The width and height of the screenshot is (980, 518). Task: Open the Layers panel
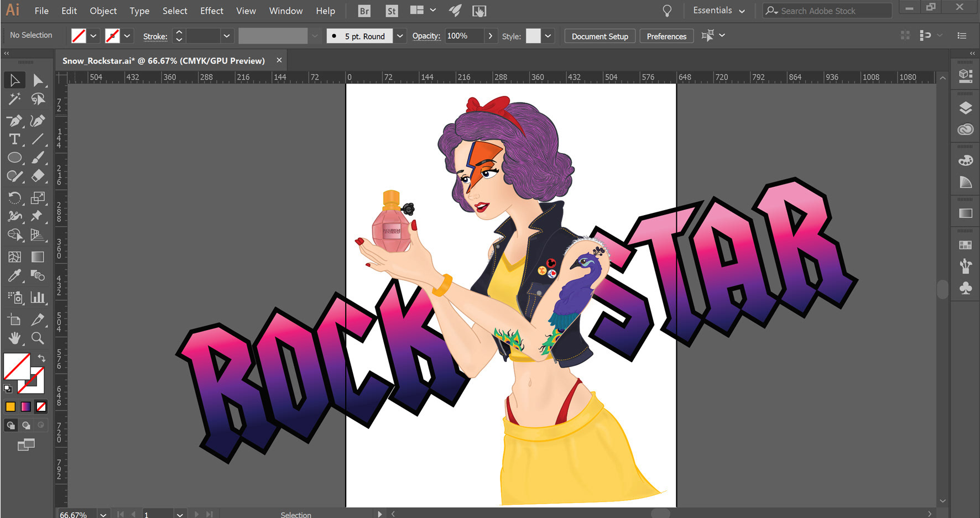966,108
